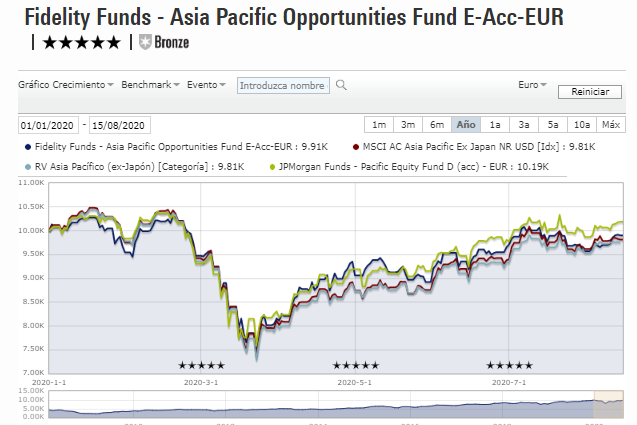This screenshot has height=425, width=637.
Task: Click the range selector handle on overview chart
Action: (596, 405)
